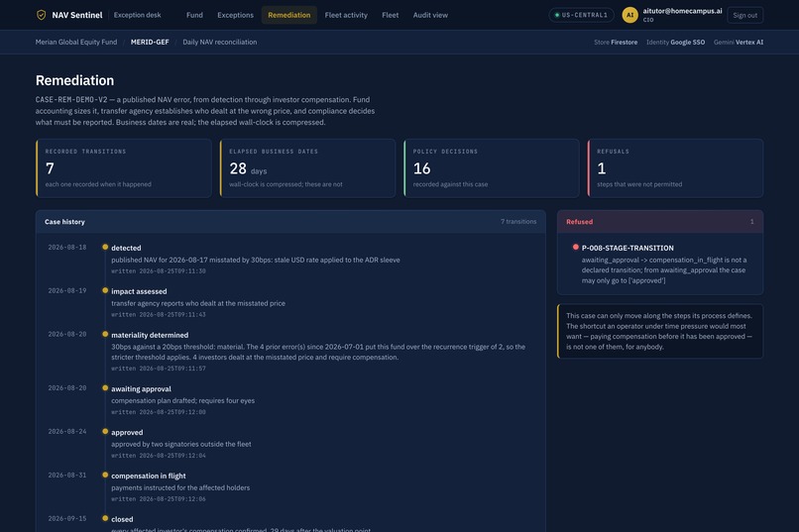Image resolution: width=799 pixels, height=532 pixels.
Task: Click the Daily NAV reconciliation breadcrumb
Action: [x=220, y=43]
